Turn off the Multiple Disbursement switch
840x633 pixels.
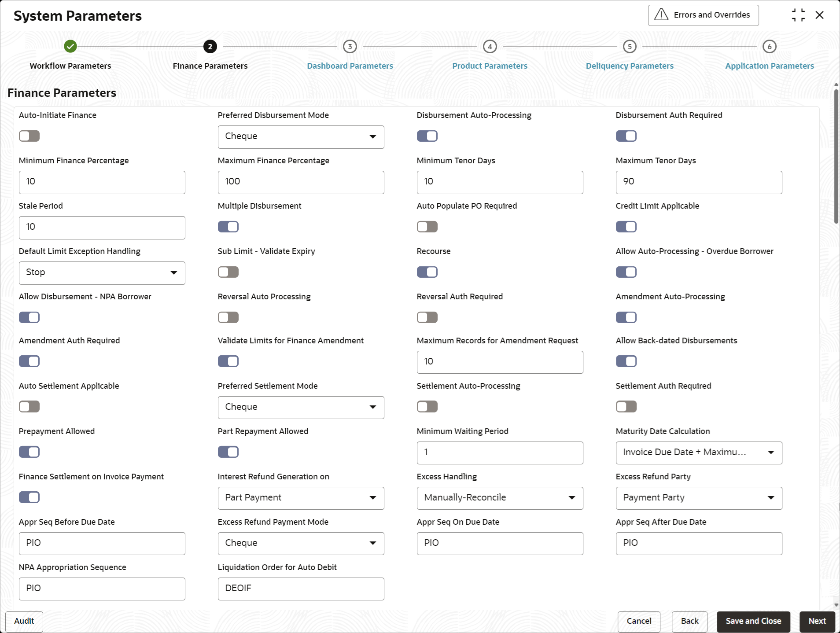[228, 227]
